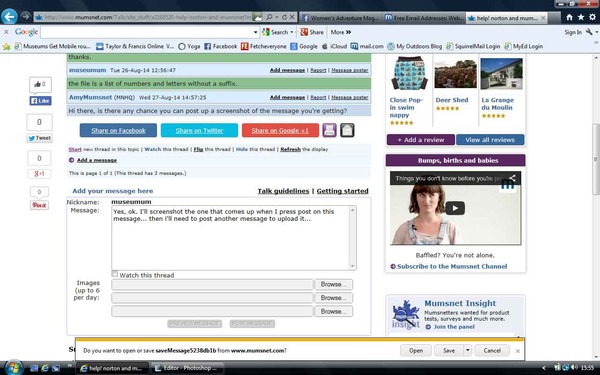Screen dimensions: 600x375
Task: Refresh the page using the address bar icon
Action: pos(284,17)
